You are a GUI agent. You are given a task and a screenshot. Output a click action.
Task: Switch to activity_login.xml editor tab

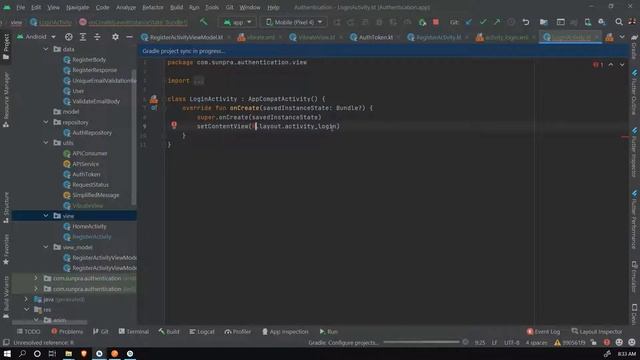point(506,37)
